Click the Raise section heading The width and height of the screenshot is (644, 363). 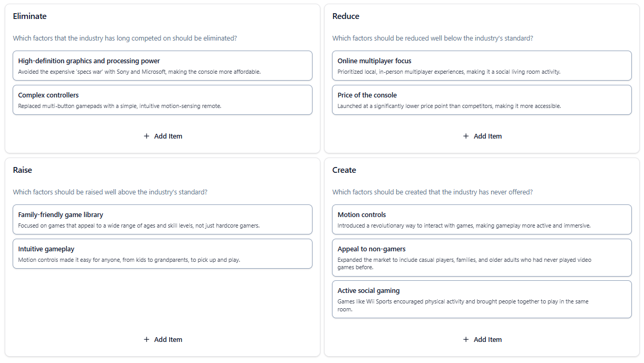pyautogui.click(x=23, y=170)
